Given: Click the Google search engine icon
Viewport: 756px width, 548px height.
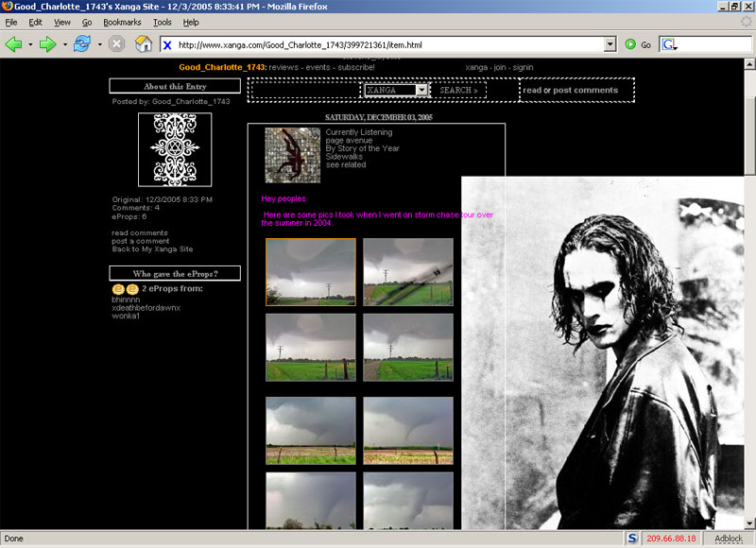Looking at the screenshot, I should pyautogui.click(x=669, y=44).
